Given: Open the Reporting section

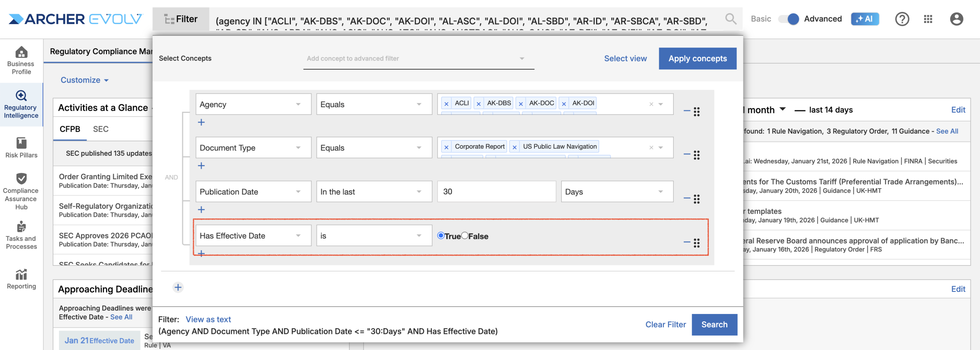Looking at the screenshot, I should (x=21, y=279).
